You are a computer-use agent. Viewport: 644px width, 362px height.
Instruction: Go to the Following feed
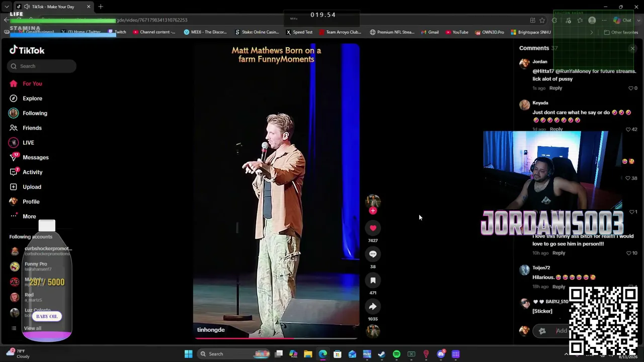tap(28, 113)
